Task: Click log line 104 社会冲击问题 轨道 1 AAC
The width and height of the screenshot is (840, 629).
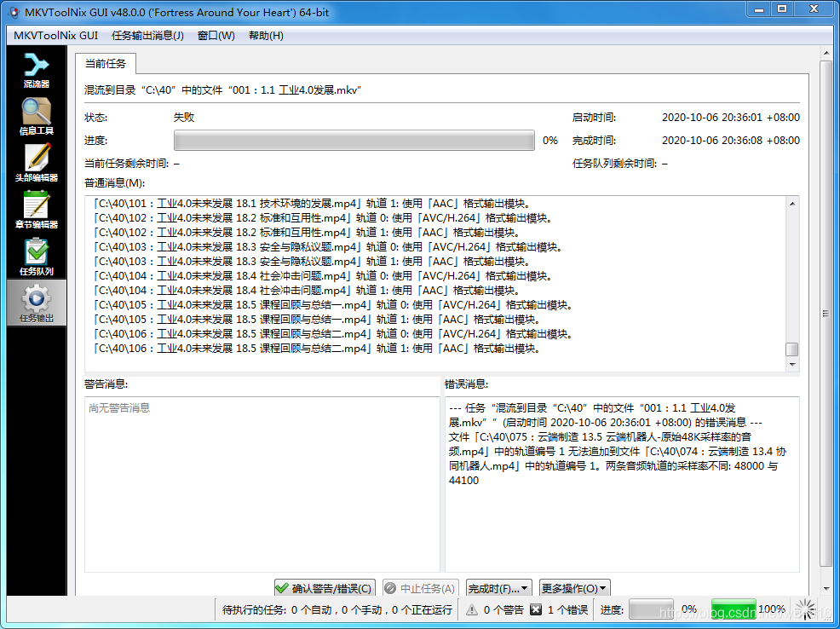Action: (x=307, y=291)
